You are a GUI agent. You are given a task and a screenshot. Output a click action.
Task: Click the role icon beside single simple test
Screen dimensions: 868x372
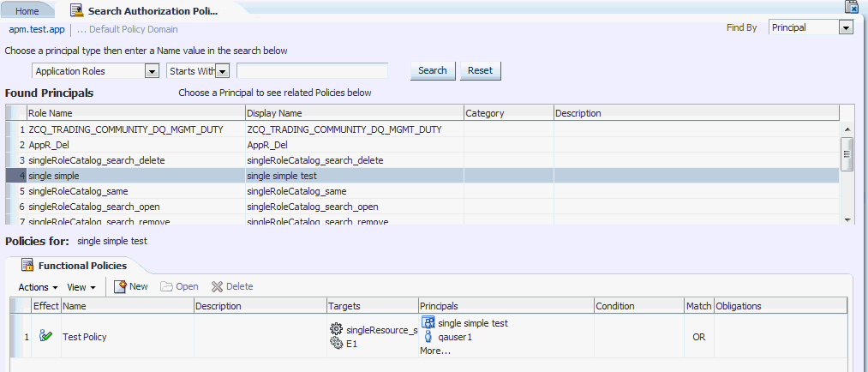coord(428,323)
